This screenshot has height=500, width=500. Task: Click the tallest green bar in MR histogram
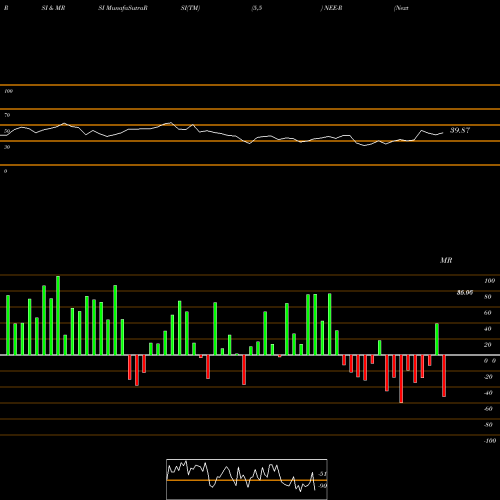click(x=58, y=315)
